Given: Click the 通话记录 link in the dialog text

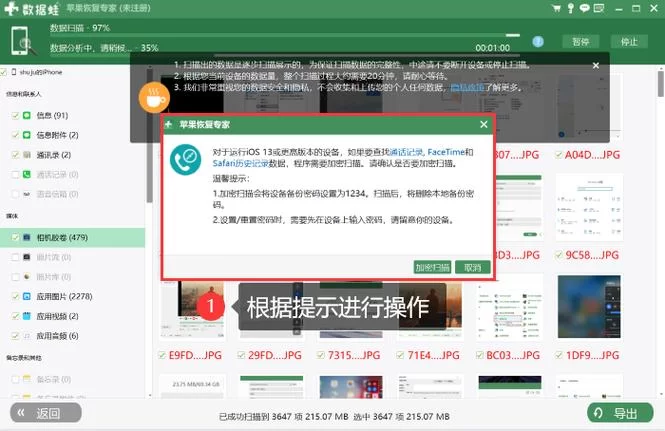Looking at the screenshot, I should 406,152.
